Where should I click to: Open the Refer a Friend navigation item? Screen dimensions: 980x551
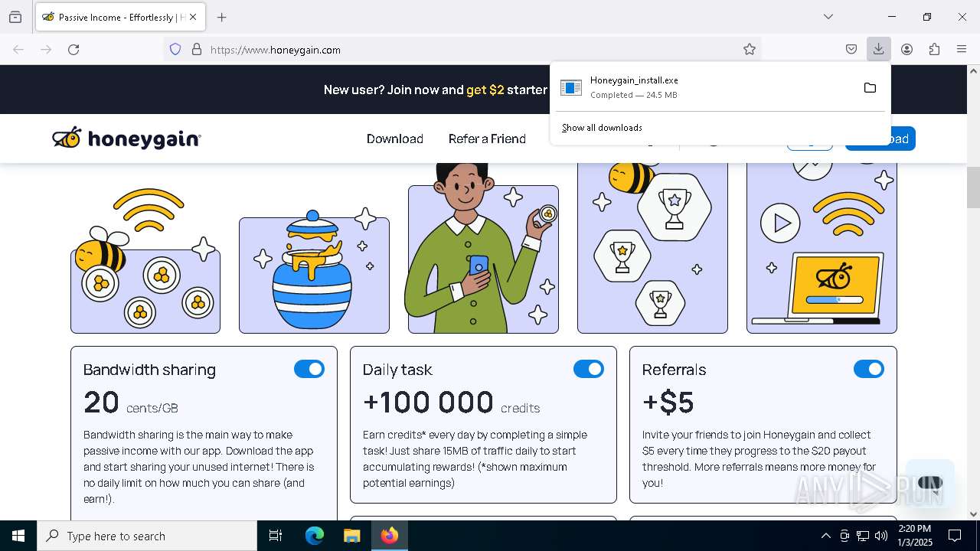(487, 139)
